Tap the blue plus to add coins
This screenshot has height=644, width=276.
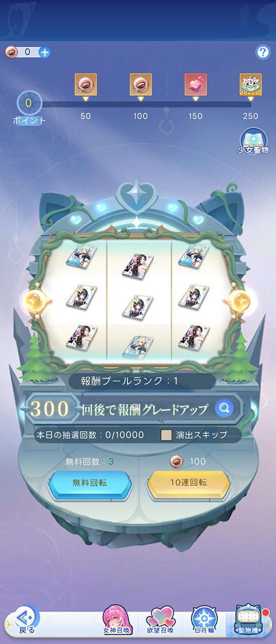point(44,52)
